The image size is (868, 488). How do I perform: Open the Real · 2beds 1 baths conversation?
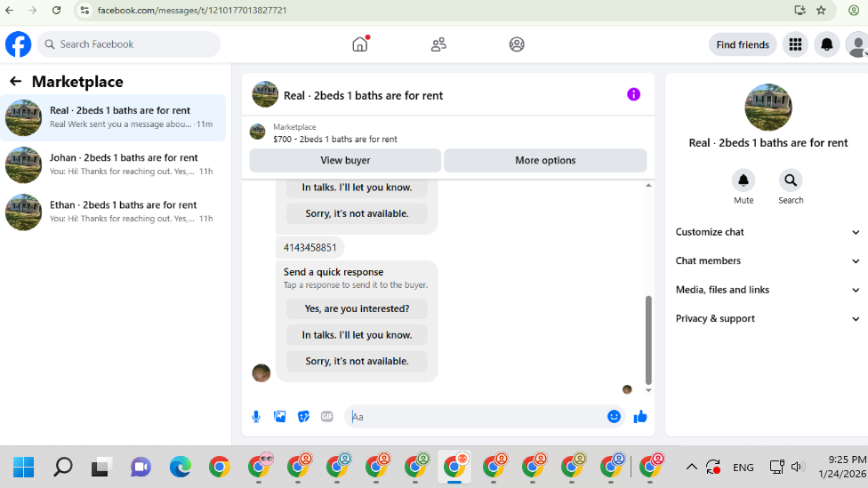114,118
